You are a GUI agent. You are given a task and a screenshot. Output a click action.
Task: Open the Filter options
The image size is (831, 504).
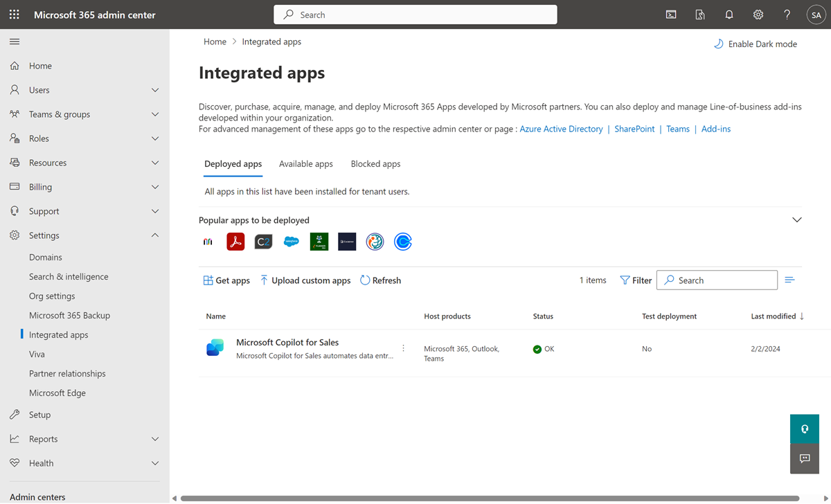[x=635, y=280]
